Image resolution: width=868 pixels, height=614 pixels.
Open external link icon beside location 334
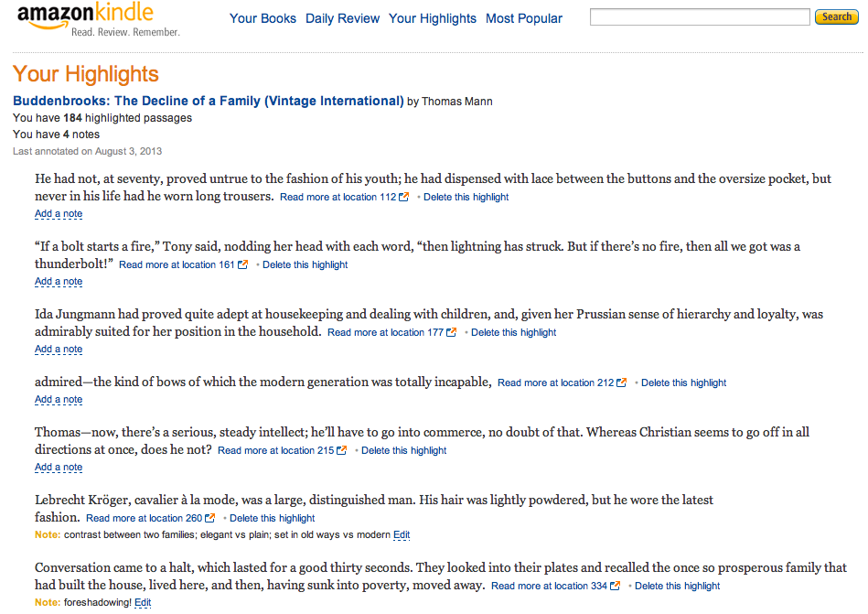point(616,587)
